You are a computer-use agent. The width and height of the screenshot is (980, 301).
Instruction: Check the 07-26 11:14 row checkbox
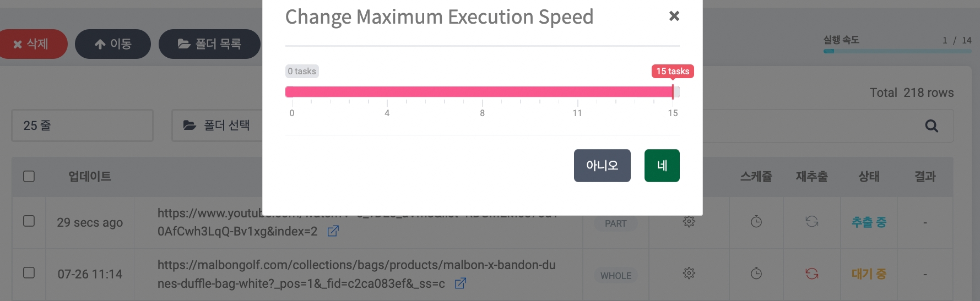[x=29, y=273]
